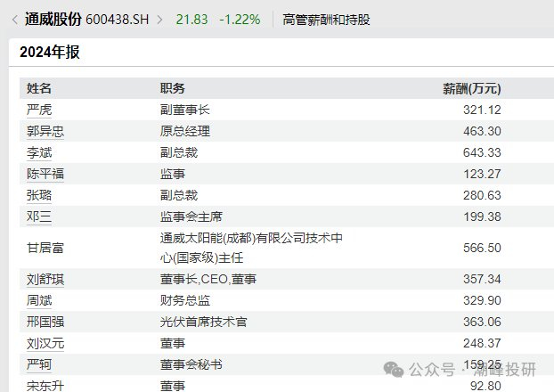554x392 pixels.
Task: Click the 2024年报 section heading
Action: (x=50, y=52)
